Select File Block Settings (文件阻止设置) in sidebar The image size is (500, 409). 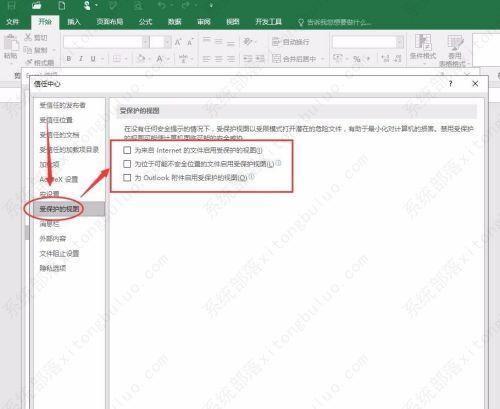[59, 253]
